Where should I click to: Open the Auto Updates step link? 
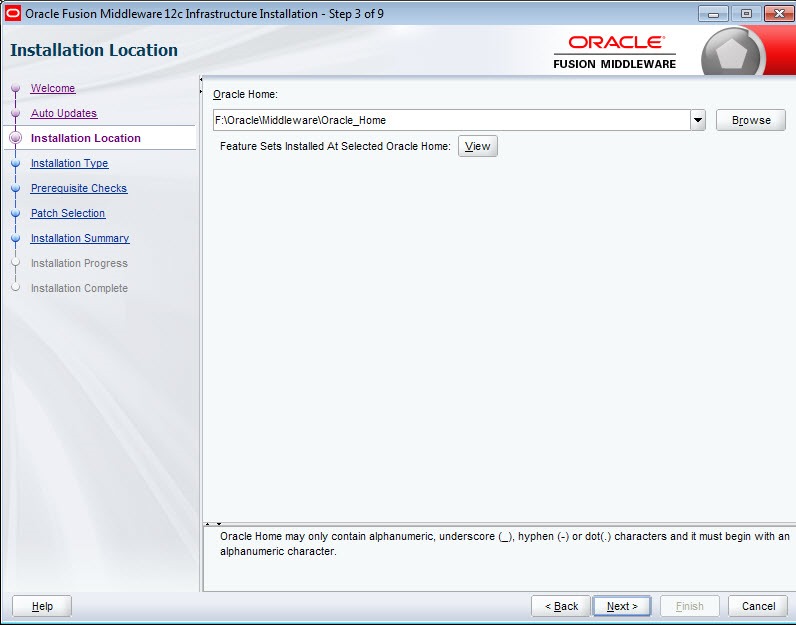(x=64, y=113)
